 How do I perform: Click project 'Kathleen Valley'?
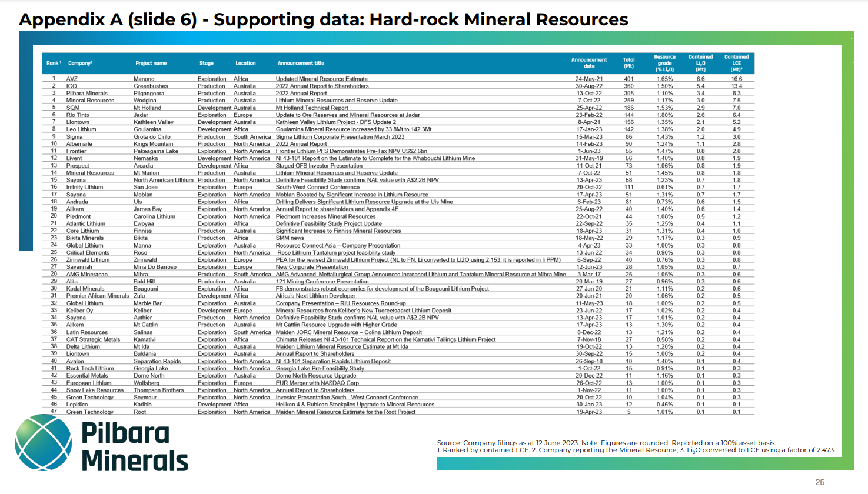[x=154, y=122]
